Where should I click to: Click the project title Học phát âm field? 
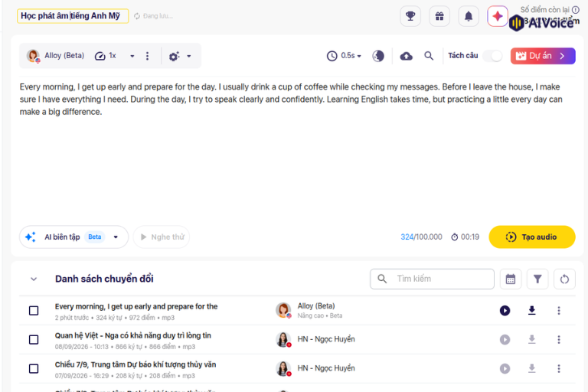tap(73, 16)
